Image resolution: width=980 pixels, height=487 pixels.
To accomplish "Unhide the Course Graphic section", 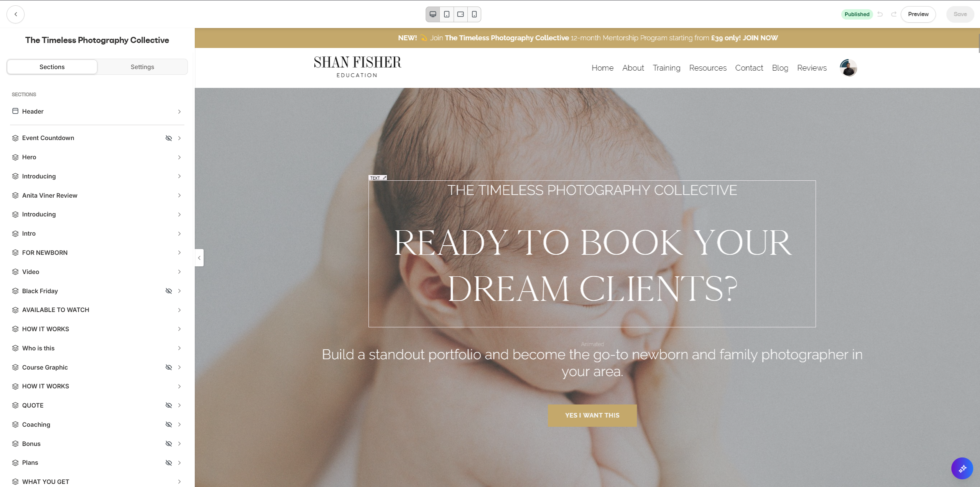I will pos(168,367).
